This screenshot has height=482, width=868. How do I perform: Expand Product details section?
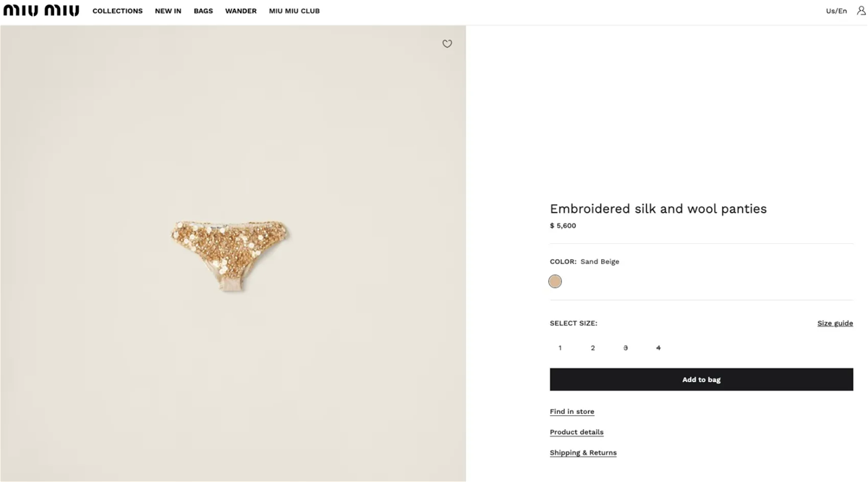(576, 432)
